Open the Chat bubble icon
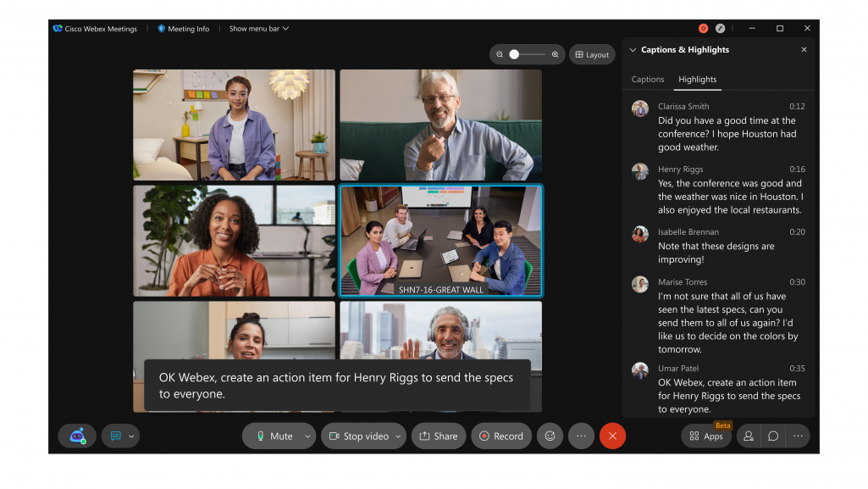 pyautogui.click(x=772, y=436)
